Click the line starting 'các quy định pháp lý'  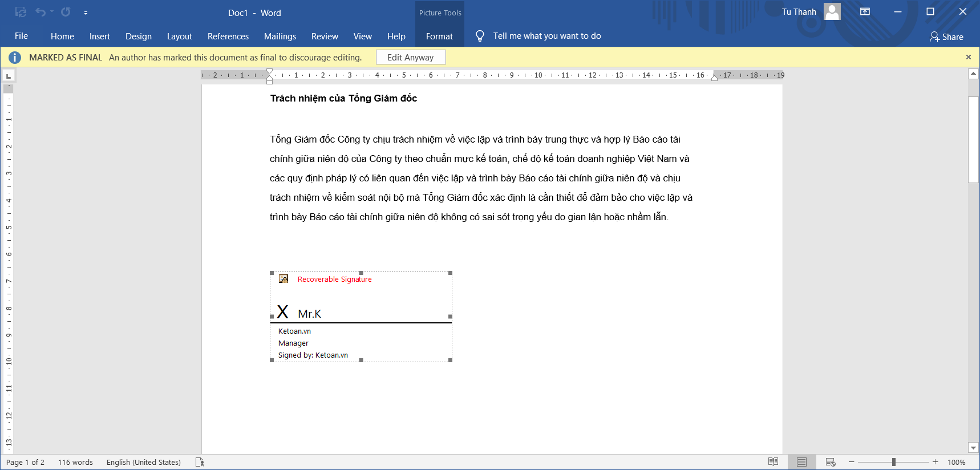475,178
